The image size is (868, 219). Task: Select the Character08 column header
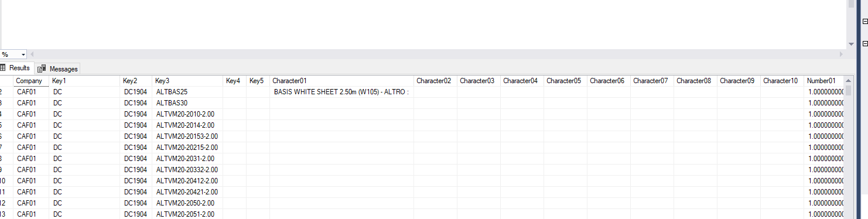tap(695, 81)
